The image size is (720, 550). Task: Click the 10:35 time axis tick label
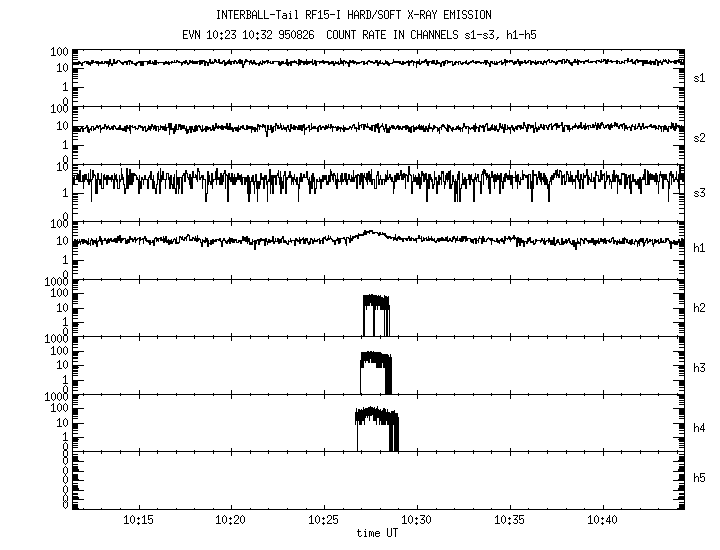pos(510,521)
